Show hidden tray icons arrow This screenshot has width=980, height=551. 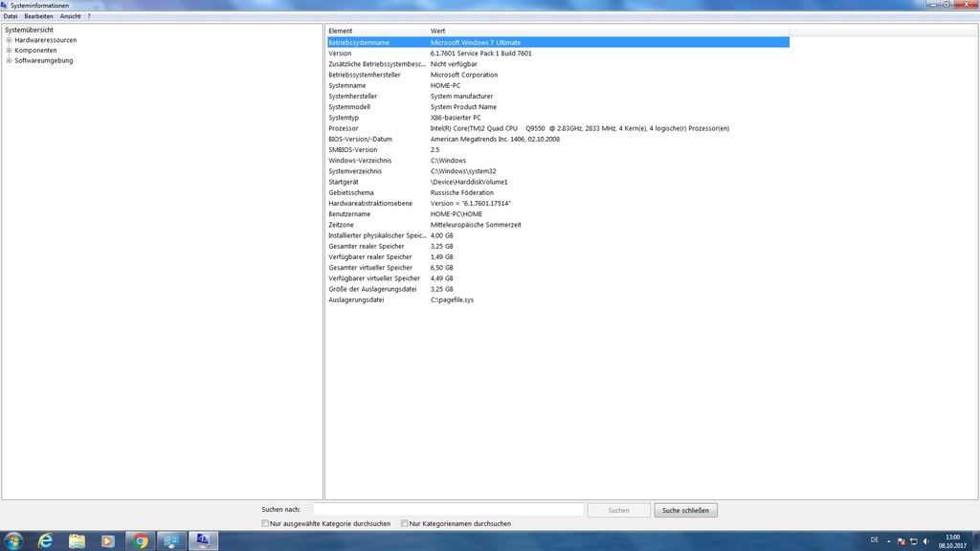coord(888,541)
